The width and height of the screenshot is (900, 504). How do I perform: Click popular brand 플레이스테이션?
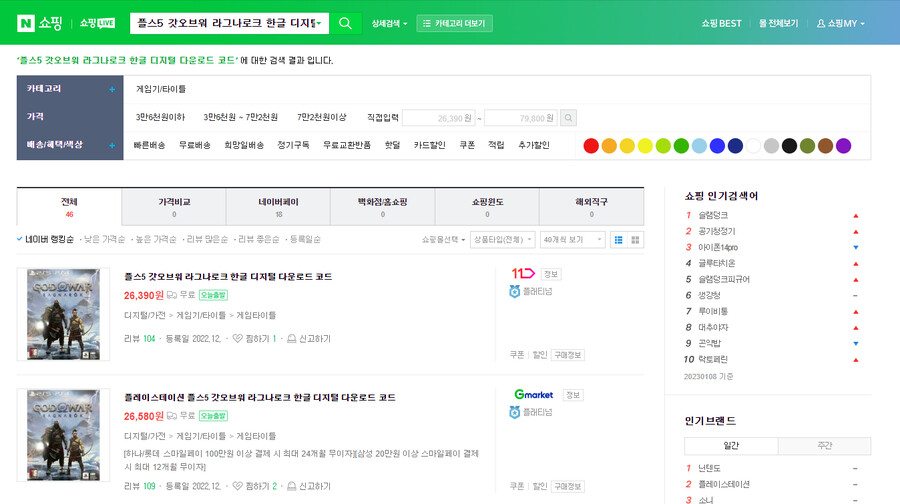pyautogui.click(x=724, y=484)
